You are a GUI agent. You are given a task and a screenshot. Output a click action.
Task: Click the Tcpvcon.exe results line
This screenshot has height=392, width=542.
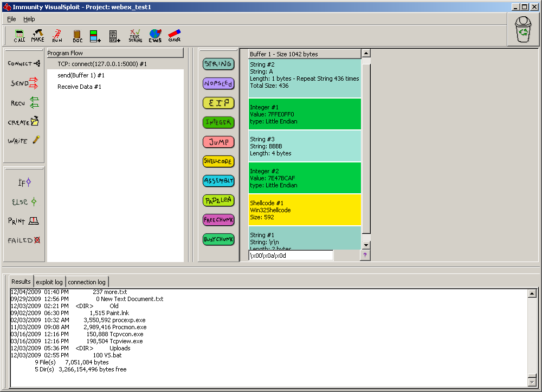(77, 334)
